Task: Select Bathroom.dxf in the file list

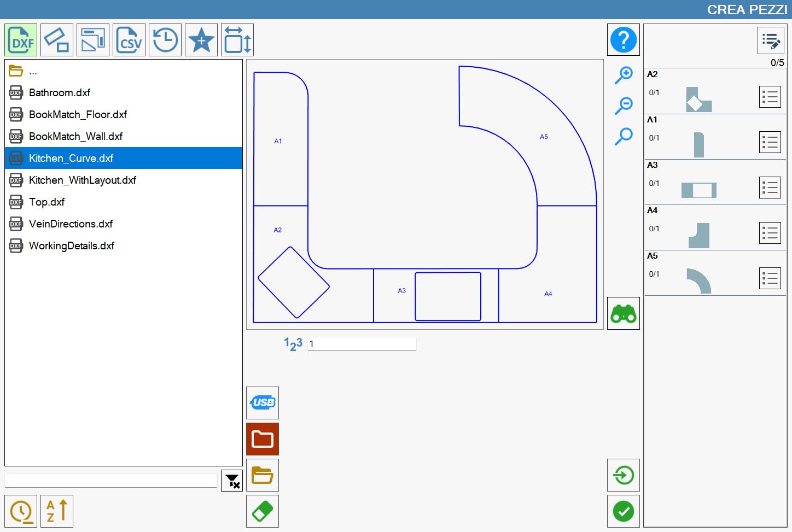Action: (124, 92)
